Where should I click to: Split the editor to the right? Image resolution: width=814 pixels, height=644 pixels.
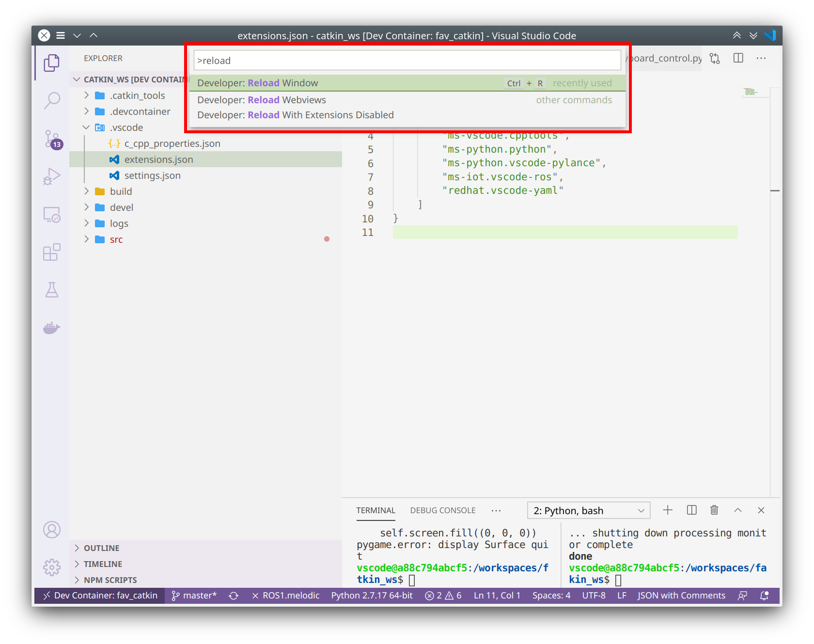(738, 58)
